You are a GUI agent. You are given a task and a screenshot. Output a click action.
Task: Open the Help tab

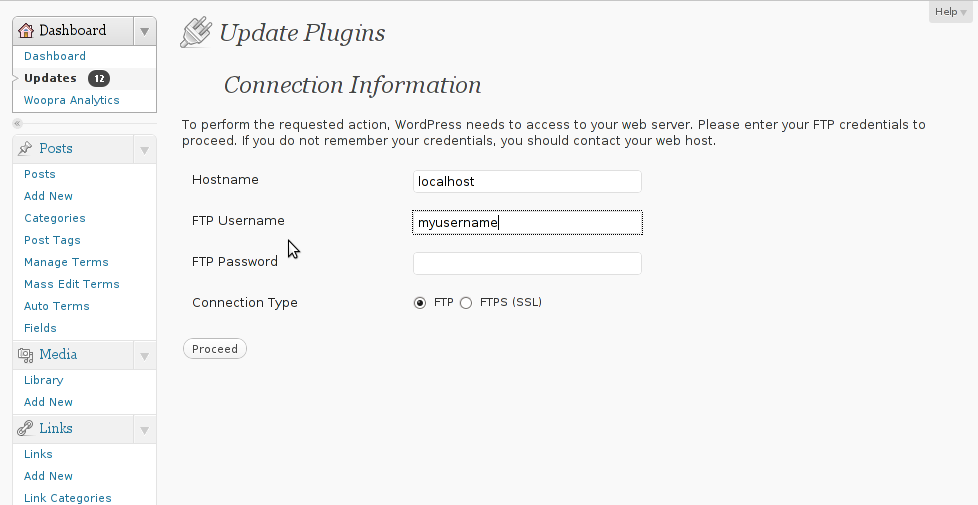coord(951,11)
